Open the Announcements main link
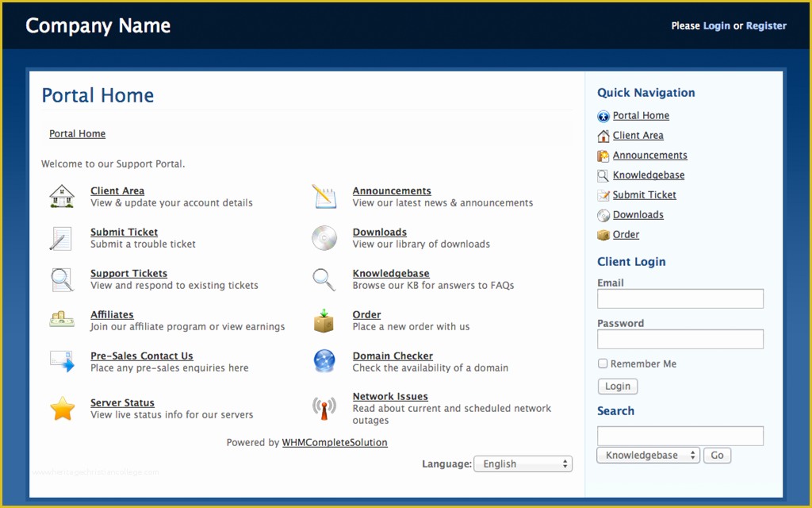The height and width of the screenshot is (508, 812). click(392, 190)
